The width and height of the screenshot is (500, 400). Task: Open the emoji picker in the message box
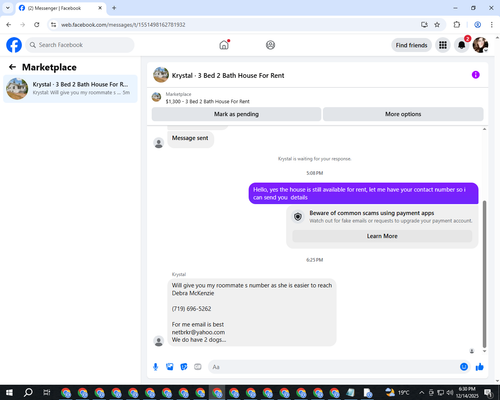(x=464, y=367)
